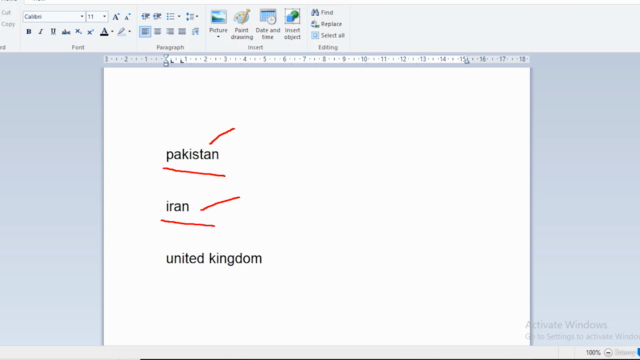The height and width of the screenshot is (360, 640).
Task: Toggle superscript formatting
Action: (x=91, y=31)
